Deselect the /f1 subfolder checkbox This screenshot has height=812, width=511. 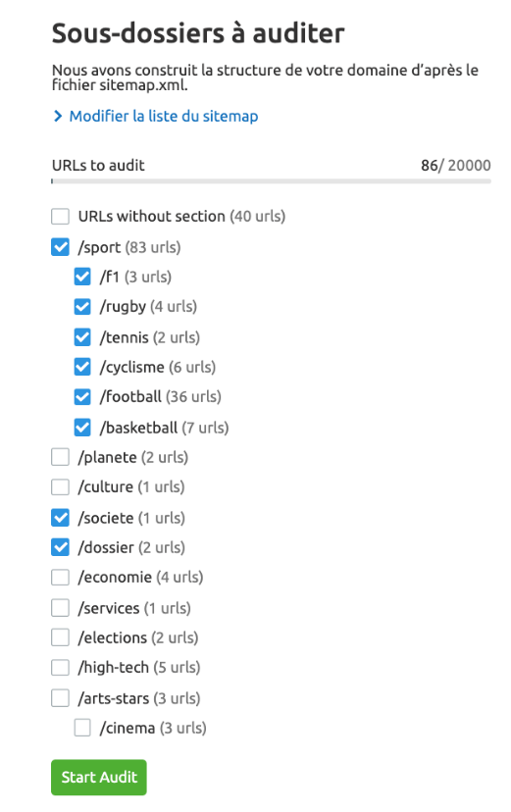click(x=82, y=277)
